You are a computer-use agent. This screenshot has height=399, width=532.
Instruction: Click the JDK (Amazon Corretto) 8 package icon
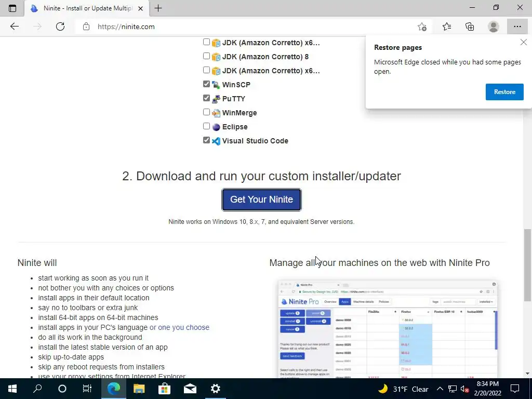coord(216,57)
